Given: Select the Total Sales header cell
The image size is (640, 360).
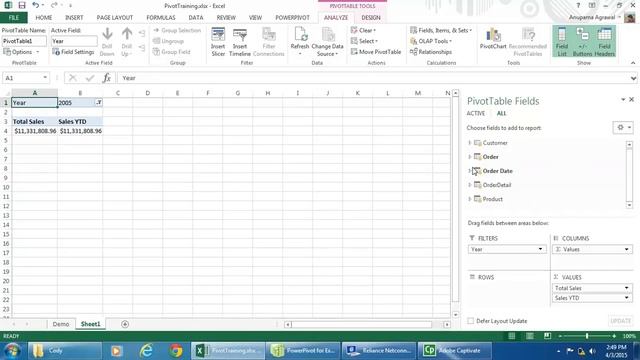Looking at the screenshot, I should [34, 121].
